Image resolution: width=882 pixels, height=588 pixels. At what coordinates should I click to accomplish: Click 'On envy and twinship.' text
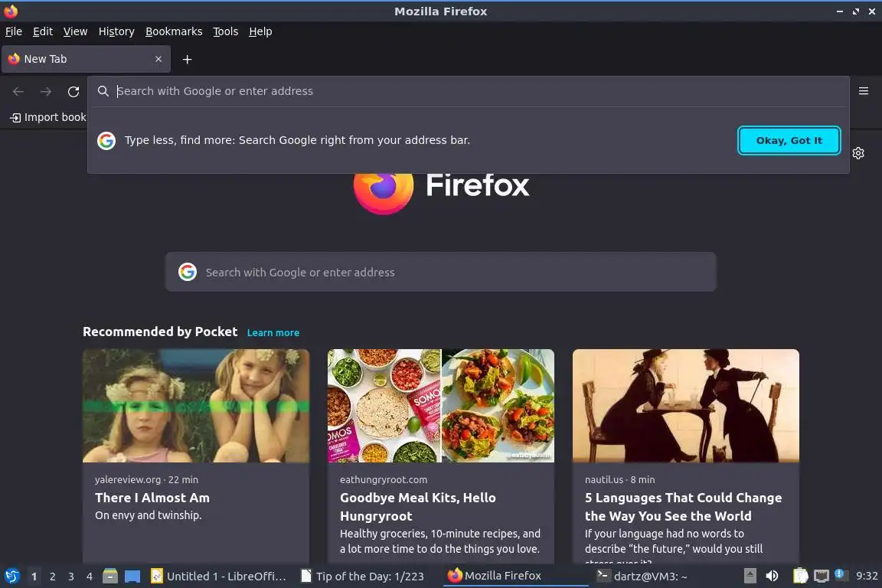click(149, 514)
